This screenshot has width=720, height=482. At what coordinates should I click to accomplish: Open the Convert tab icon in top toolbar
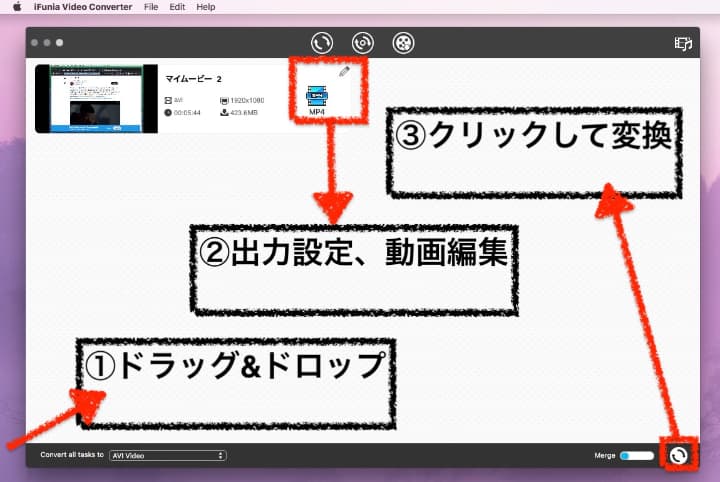click(x=321, y=43)
